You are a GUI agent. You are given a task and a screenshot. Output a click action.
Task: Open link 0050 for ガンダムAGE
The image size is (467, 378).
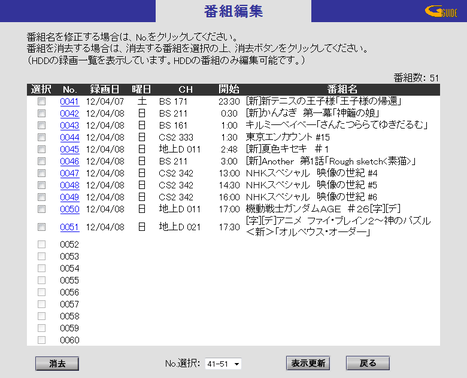pyautogui.click(x=69, y=209)
